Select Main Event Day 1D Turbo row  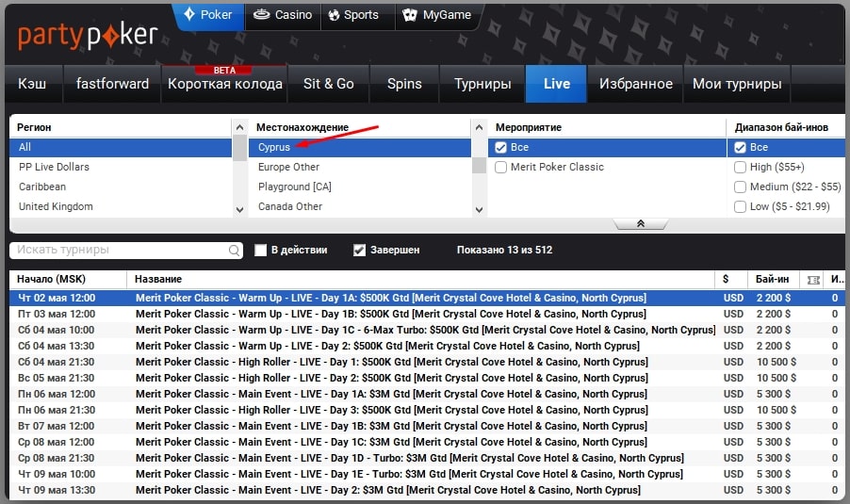[x=427, y=459]
